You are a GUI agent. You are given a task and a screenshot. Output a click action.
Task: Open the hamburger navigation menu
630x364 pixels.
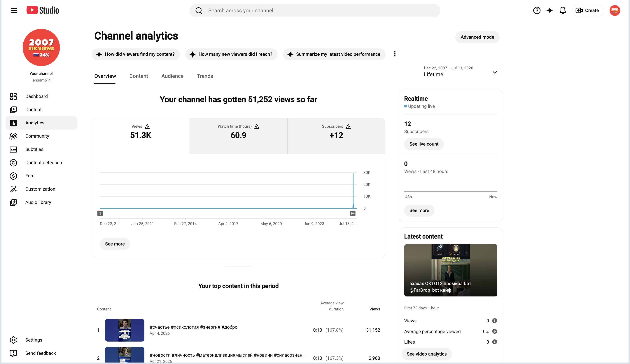[x=14, y=10]
